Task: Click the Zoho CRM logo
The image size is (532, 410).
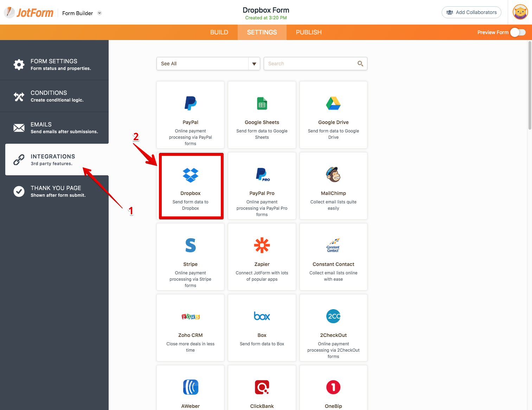Action: click(x=191, y=317)
